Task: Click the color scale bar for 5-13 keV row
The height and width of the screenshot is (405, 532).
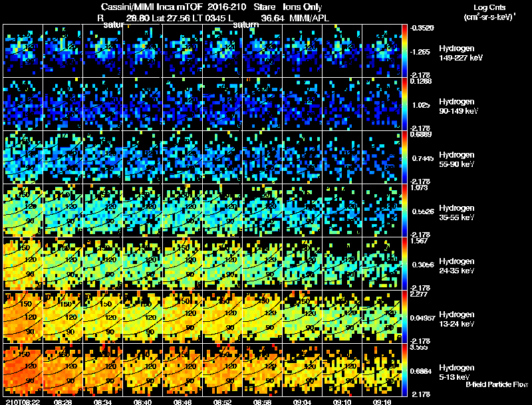Action: tap(404, 370)
